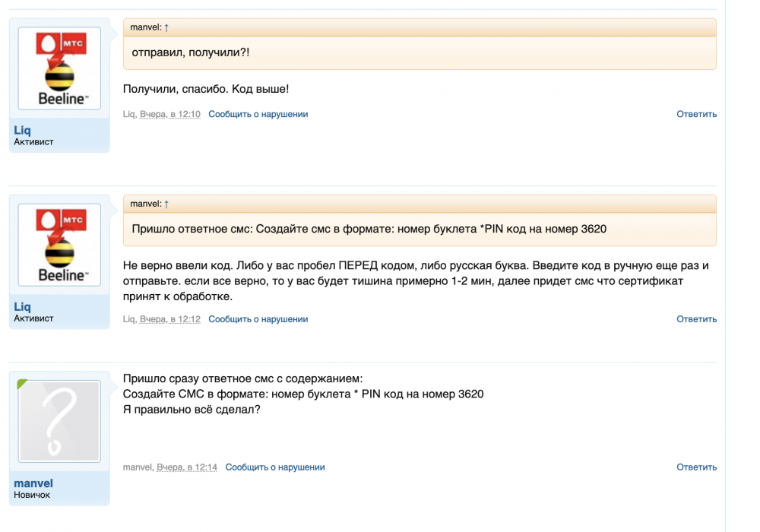Screen dimensions: 760x532
Task: Select the "Вчера, в 12:14" post timestamp
Action: pyautogui.click(x=187, y=467)
